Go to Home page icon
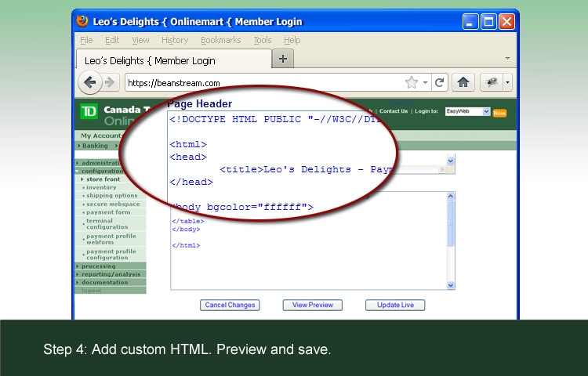This screenshot has width=588, height=376. (x=463, y=82)
